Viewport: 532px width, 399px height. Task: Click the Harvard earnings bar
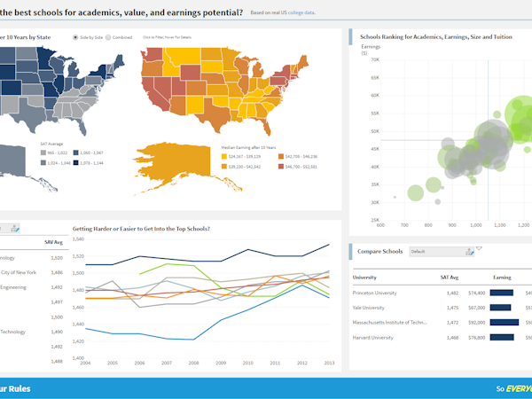point(502,338)
